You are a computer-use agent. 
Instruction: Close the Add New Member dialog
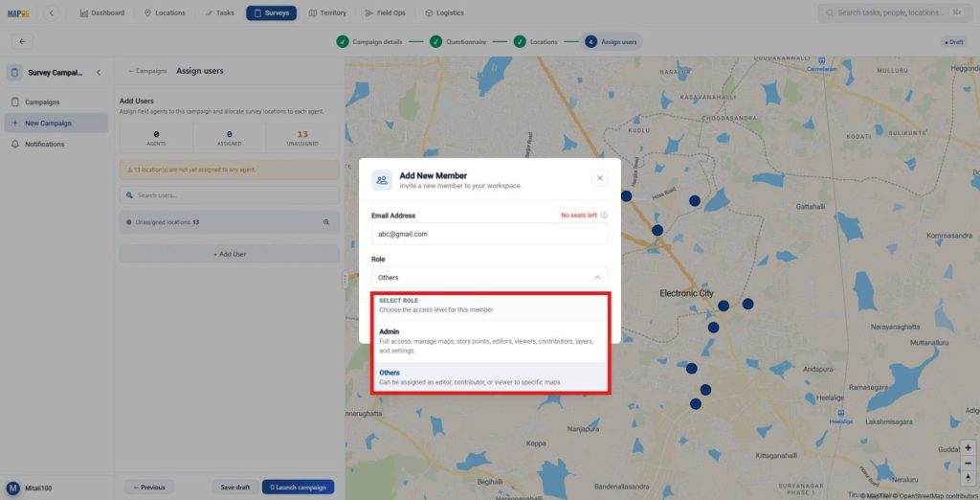(x=599, y=178)
